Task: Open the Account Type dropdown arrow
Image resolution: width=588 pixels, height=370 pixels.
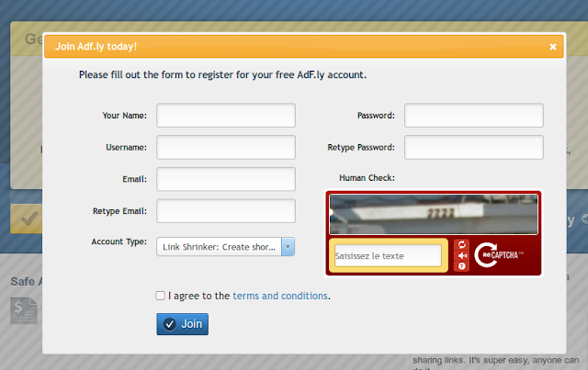Action: click(x=288, y=247)
